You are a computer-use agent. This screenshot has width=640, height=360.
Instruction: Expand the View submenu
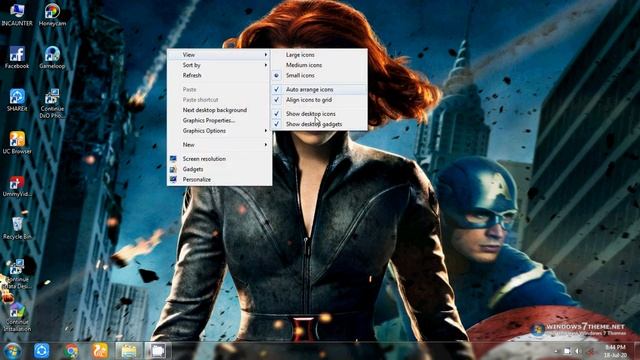(219, 55)
